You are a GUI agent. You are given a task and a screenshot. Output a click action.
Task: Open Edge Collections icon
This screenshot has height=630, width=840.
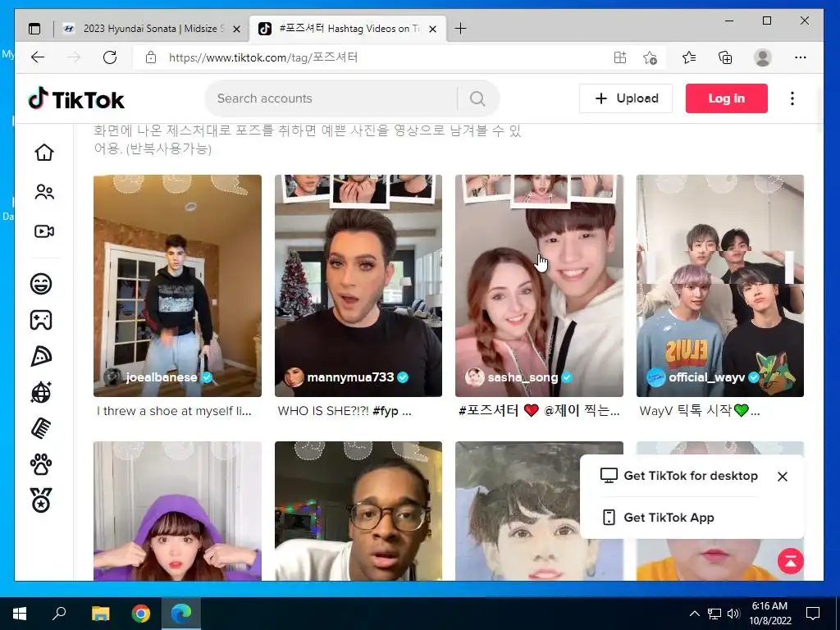725,57
